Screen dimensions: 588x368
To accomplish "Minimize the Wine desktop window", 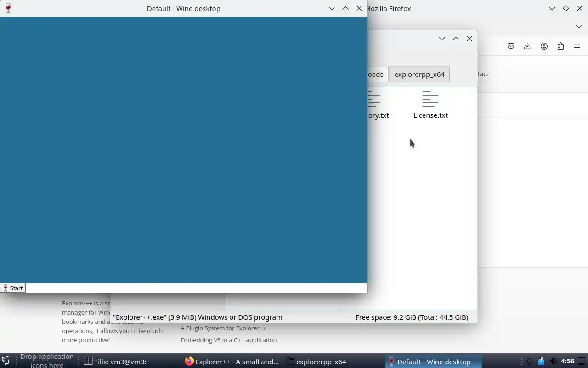I will point(332,8).
